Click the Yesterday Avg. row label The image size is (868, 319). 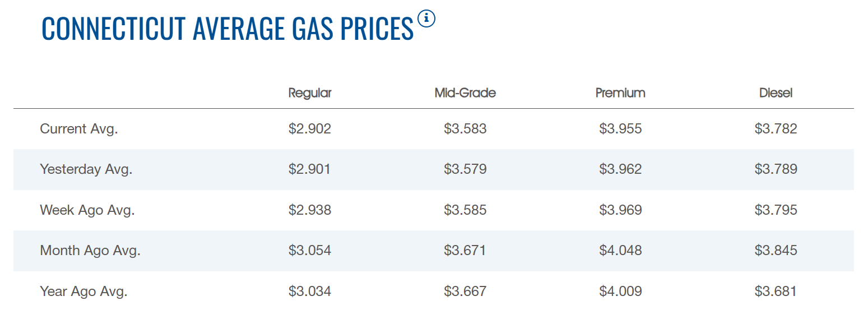pos(86,169)
